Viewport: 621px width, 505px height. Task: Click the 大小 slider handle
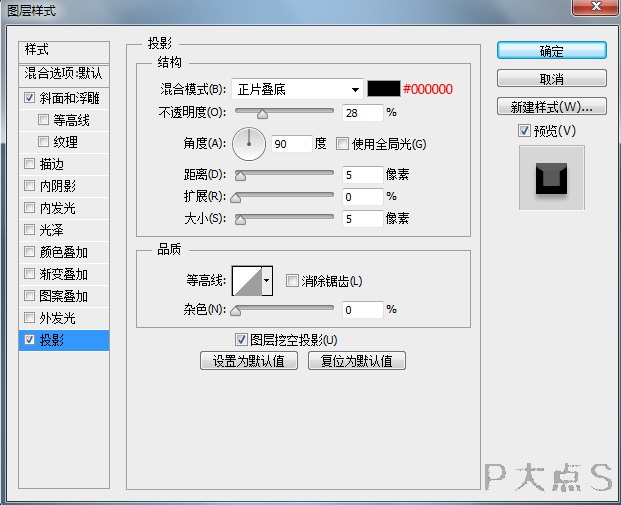coord(240,220)
